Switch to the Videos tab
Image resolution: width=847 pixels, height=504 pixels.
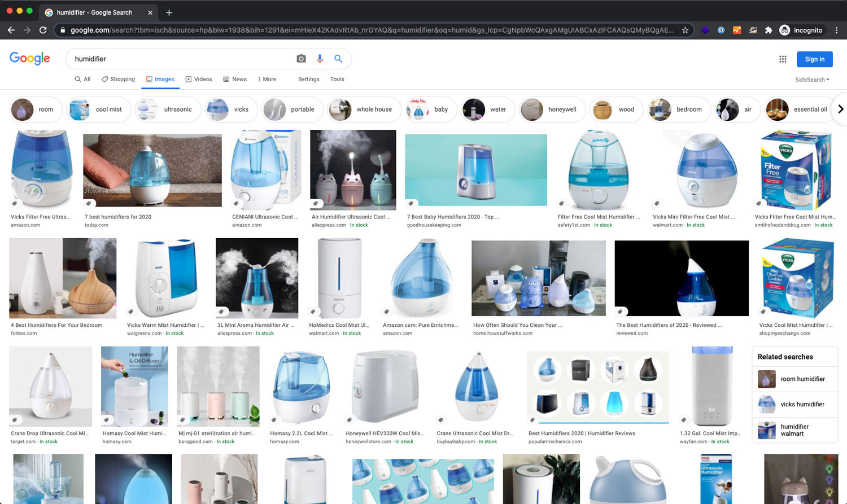(199, 79)
